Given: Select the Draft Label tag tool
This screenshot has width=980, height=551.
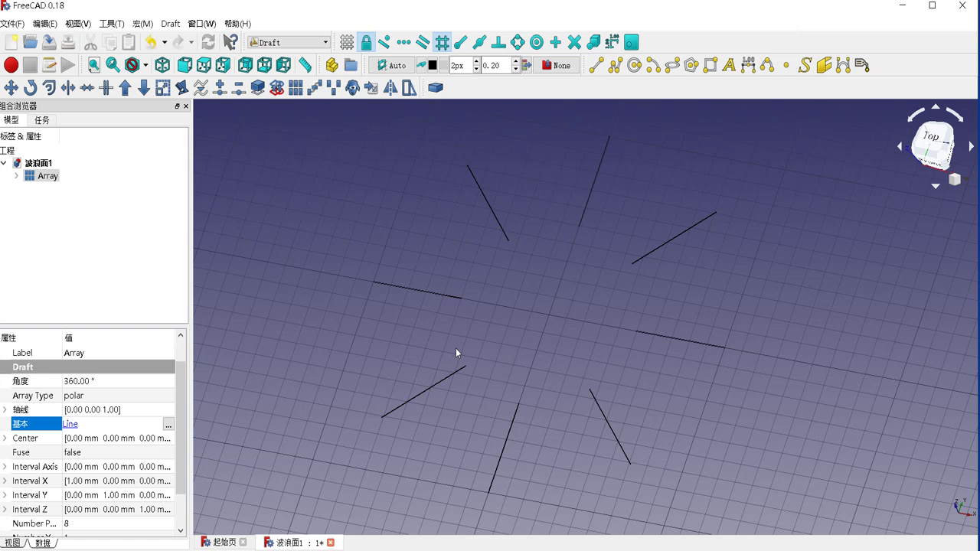Looking at the screenshot, I should pos(861,65).
